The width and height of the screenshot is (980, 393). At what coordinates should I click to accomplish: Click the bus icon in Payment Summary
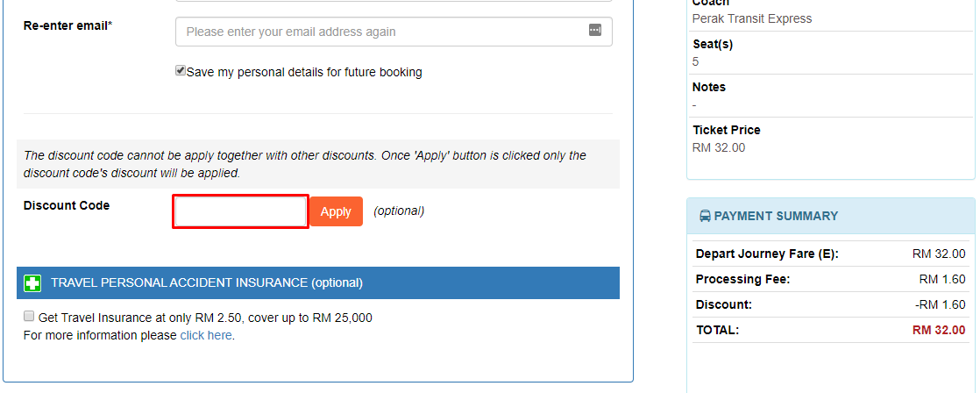[705, 217]
